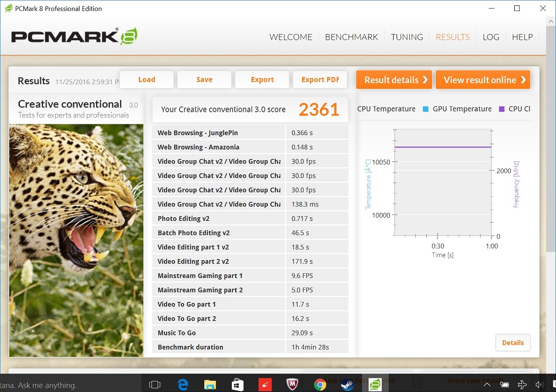Click 'Your Creative conventional 3.0 score' label
Screen dimensions: 556x392
point(223,110)
